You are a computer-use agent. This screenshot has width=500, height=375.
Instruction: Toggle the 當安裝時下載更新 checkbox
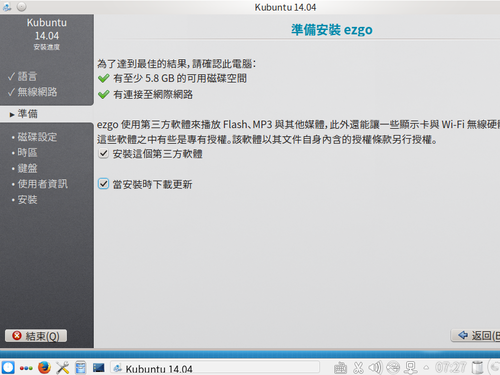click(103, 184)
